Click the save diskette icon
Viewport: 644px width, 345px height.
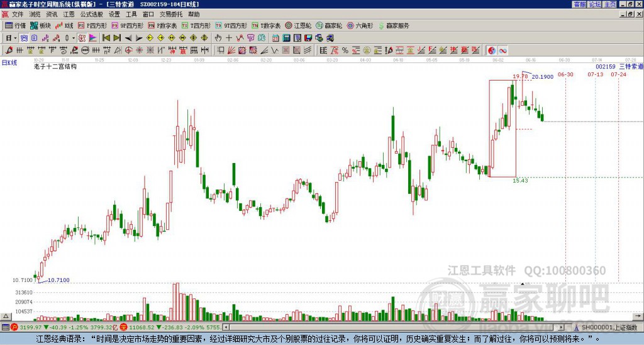click(x=308, y=38)
